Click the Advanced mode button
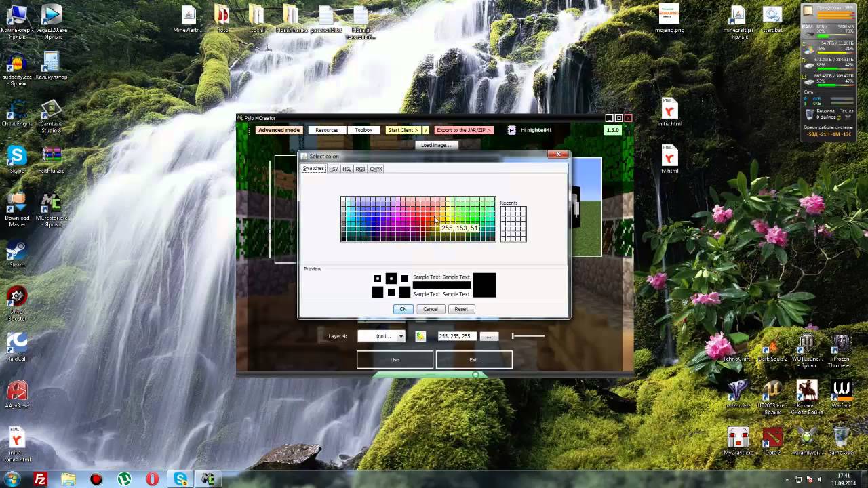The image size is (868, 488). click(279, 130)
